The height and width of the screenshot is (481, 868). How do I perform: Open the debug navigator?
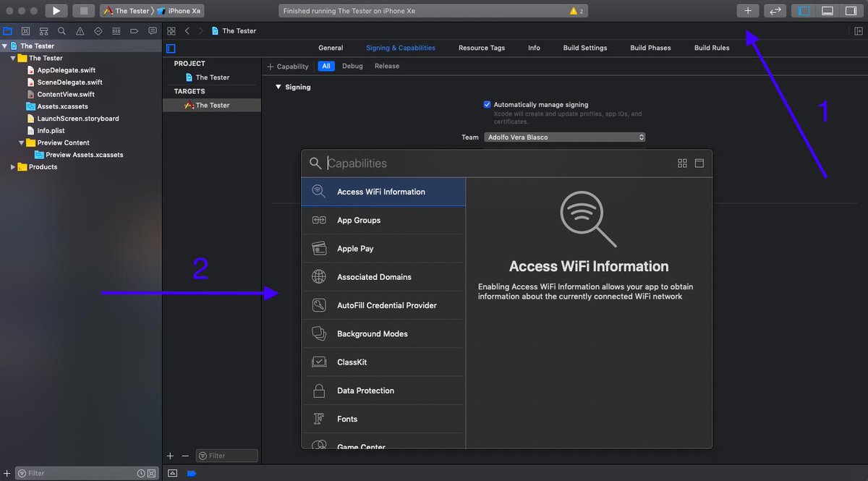tap(116, 31)
